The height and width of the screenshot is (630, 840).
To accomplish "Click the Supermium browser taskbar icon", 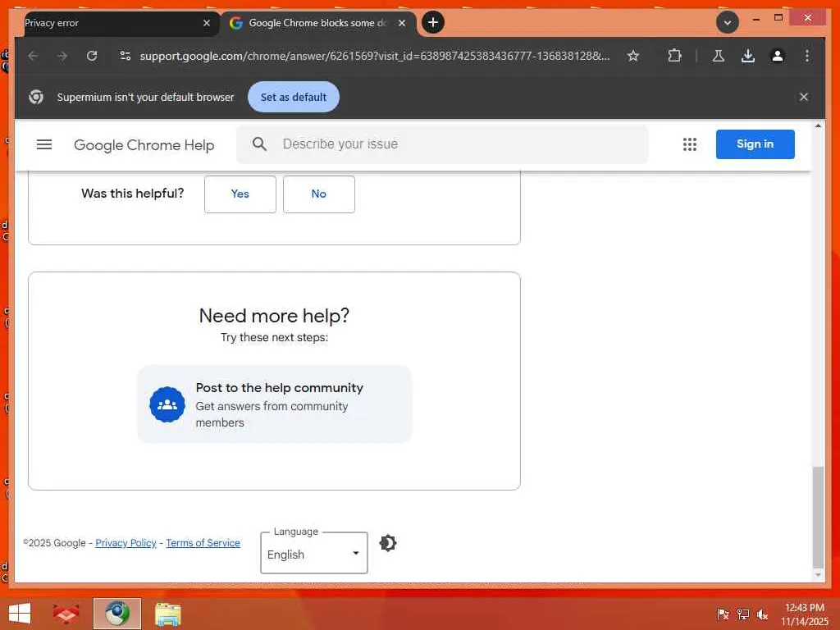I will click(x=116, y=614).
